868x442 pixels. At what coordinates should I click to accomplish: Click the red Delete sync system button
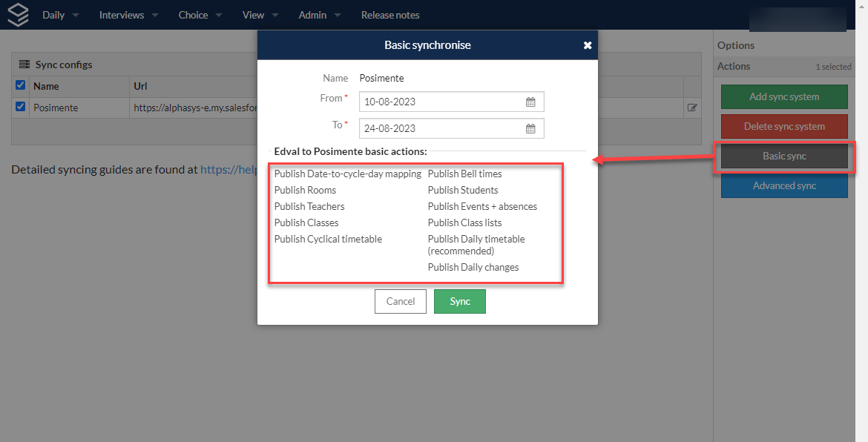pos(784,127)
